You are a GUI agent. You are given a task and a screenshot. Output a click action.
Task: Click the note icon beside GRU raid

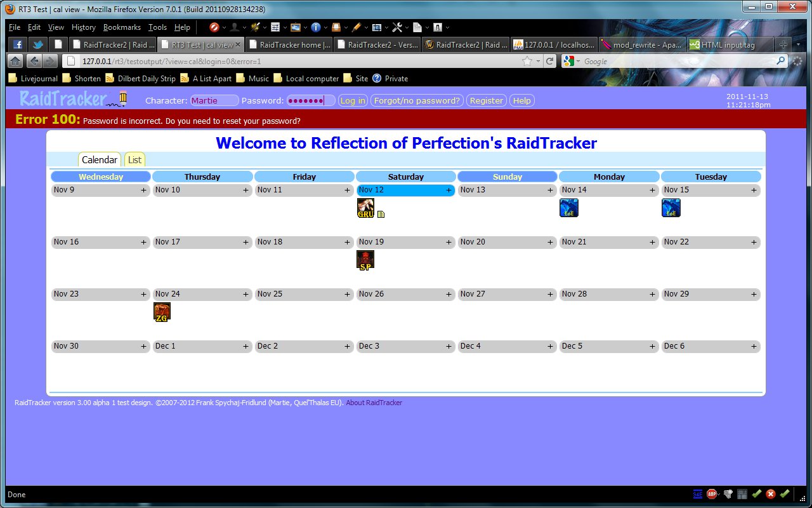(x=381, y=215)
